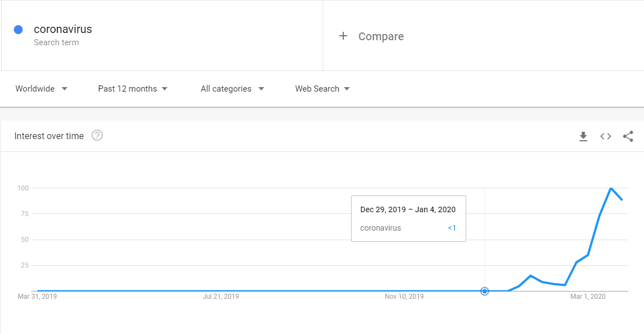Screen dimensions: 644x334
Task: Download the Interest over time chart
Action: 583,136
